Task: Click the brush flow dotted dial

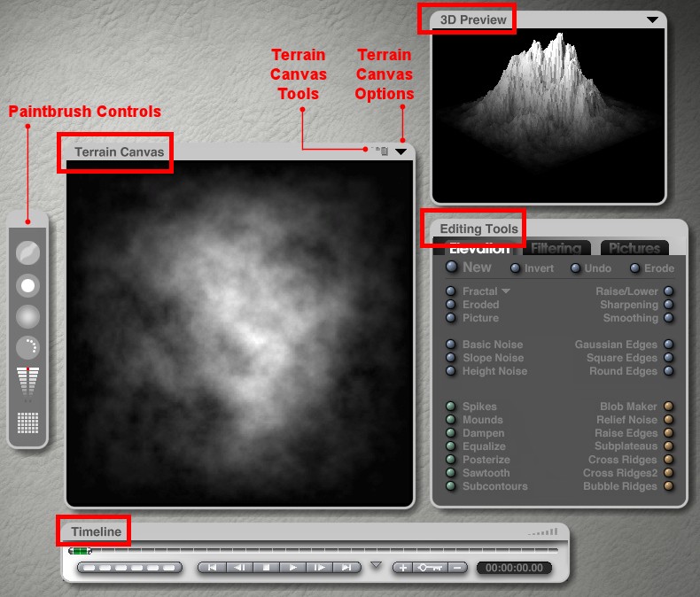Action: [x=28, y=347]
